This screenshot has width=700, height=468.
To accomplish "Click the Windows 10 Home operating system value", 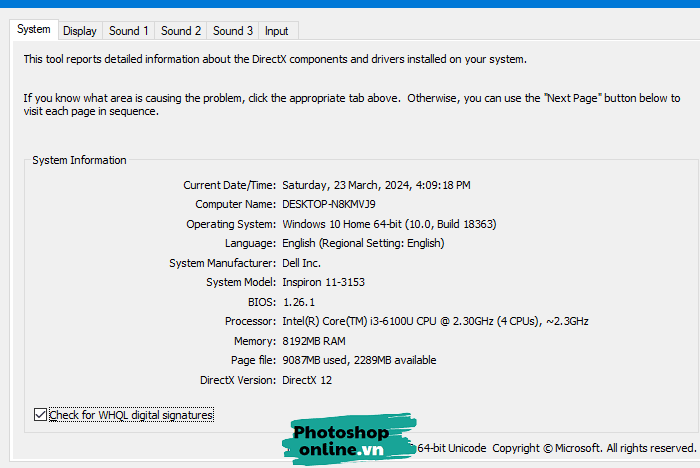I will pos(389,224).
